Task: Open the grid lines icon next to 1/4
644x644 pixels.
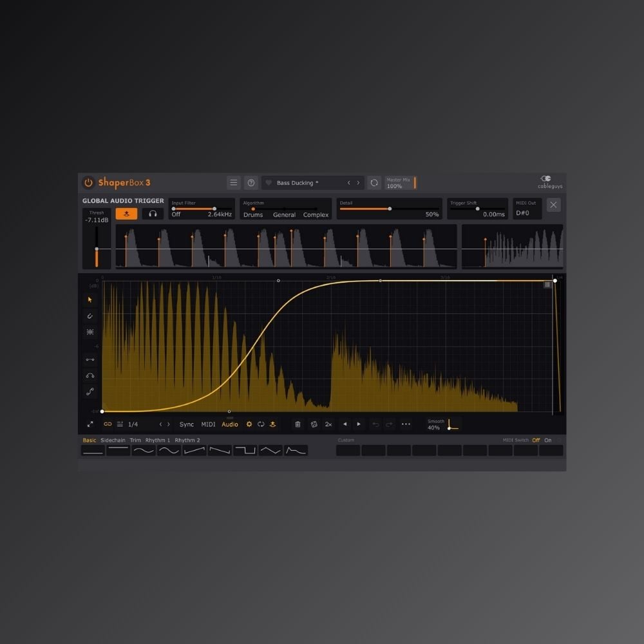Action: [x=120, y=424]
